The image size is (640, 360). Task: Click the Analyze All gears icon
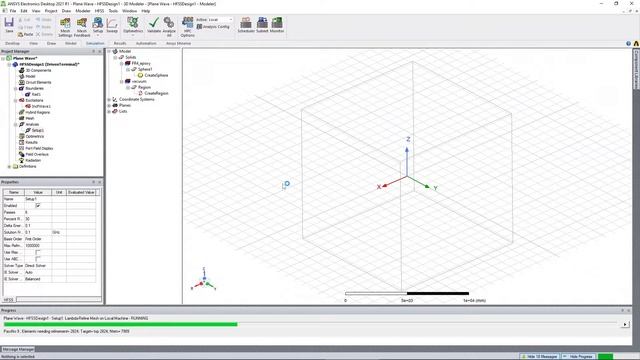click(x=169, y=27)
